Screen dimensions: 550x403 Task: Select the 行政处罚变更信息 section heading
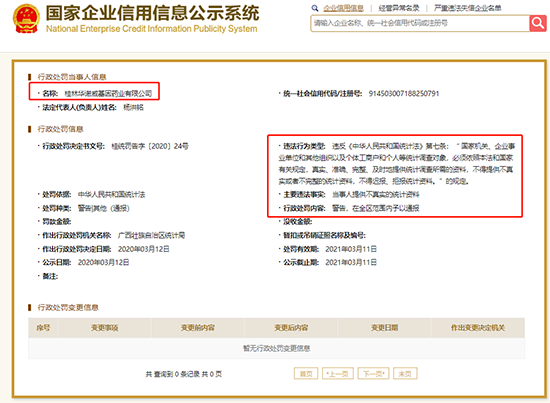pos(68,308)
